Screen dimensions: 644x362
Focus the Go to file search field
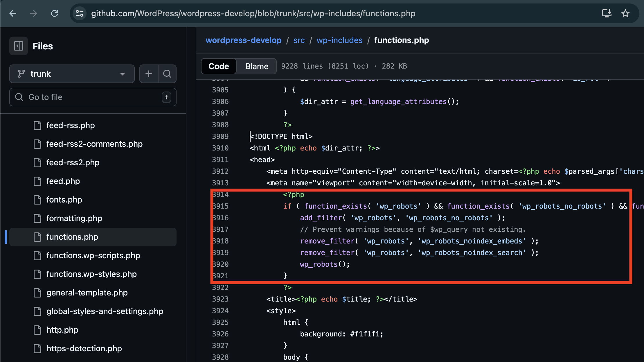[x=93, y=97]
